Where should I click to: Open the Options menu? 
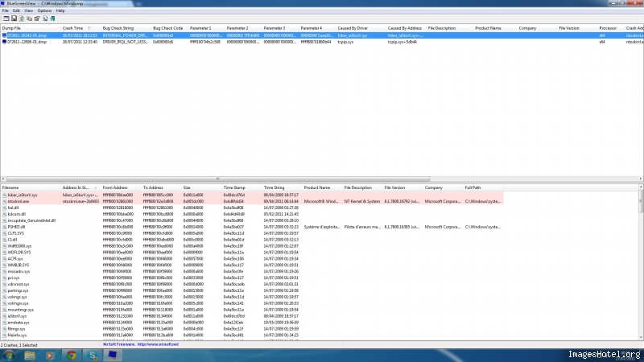click(x=44, y=10)
